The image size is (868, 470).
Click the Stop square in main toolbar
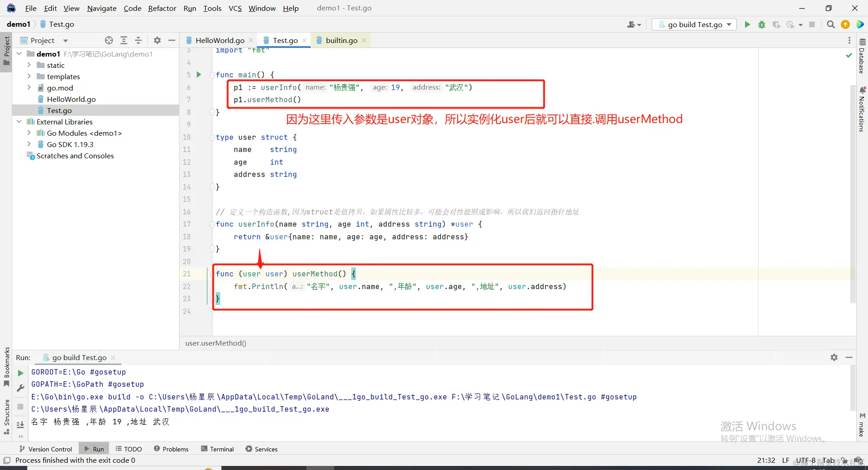pyautogui.click(x=812, y=24)
